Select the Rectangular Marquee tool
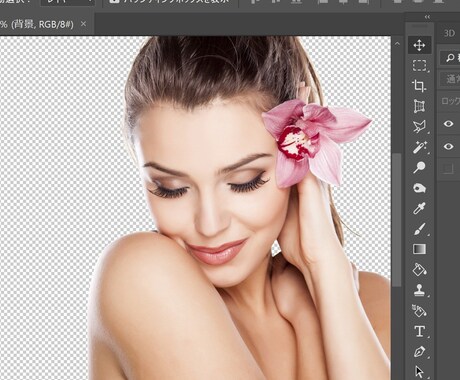Viewport: 460px width, 380px height. (x=419, y=66)
